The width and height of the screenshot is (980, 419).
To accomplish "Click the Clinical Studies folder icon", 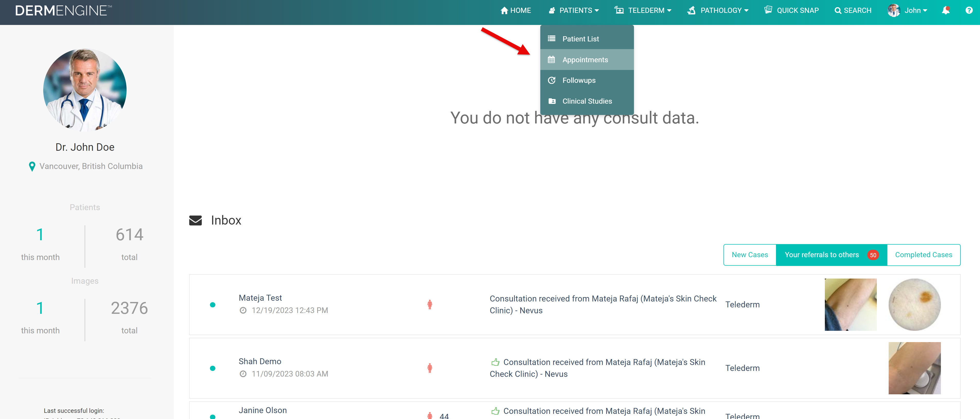I will tap(552, 101).
